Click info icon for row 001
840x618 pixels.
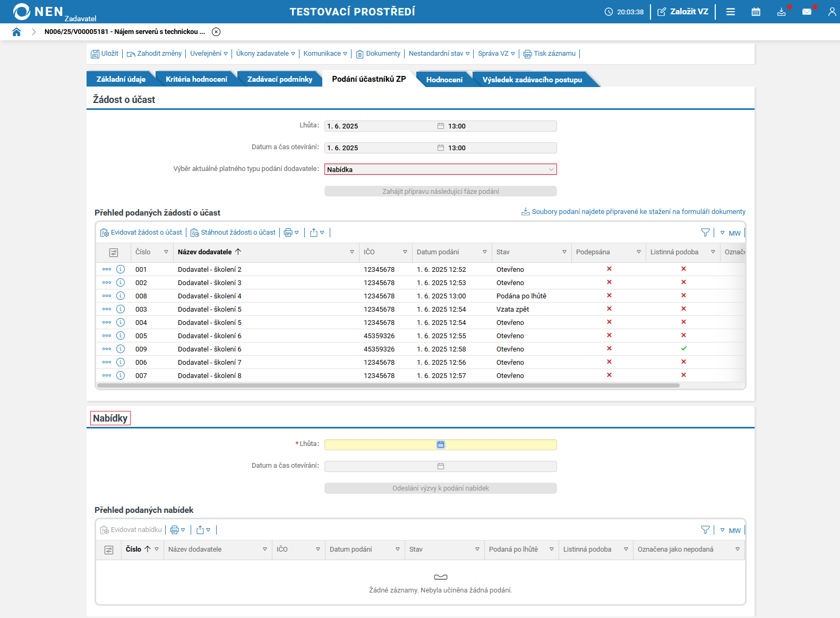click(x=121, y=269)
